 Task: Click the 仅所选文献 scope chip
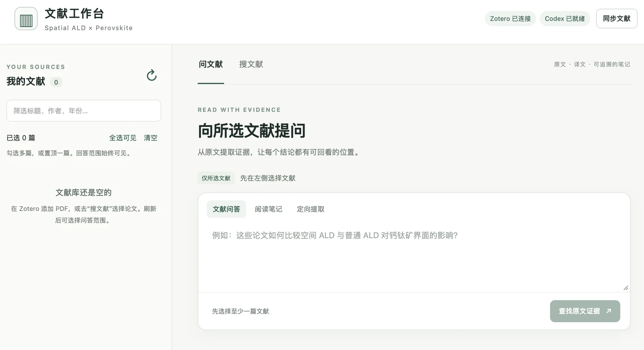coord(216,178)
